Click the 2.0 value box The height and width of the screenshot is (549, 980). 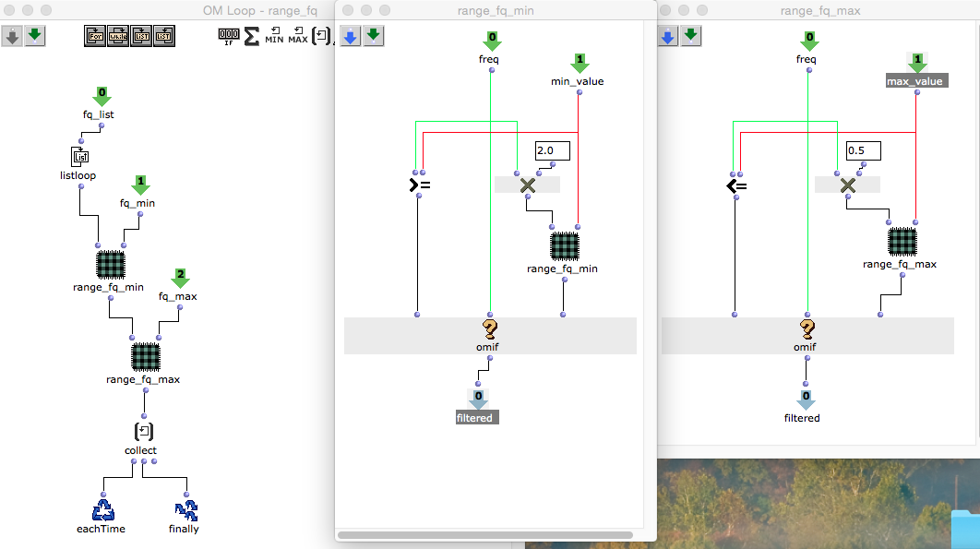pyautogui.click(x=553, y=150)
